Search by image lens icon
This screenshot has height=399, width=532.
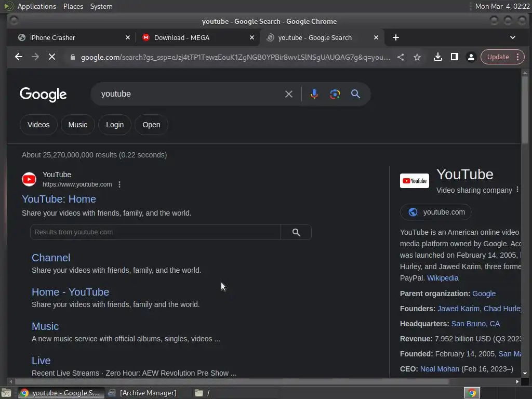(335, 94)
